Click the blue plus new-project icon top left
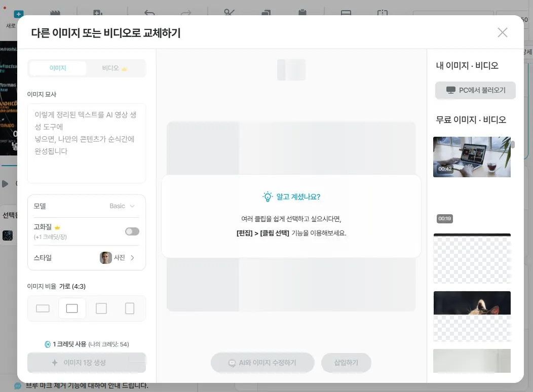 [x=18, y=14]
